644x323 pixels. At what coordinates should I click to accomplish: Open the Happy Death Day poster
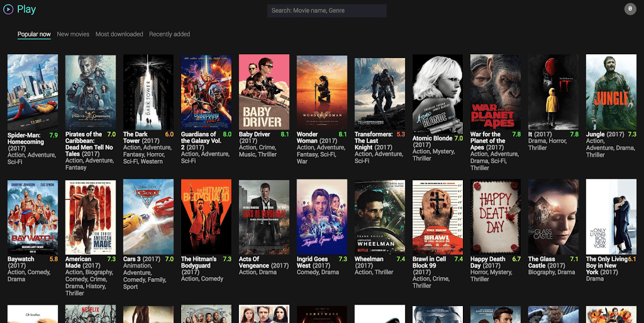point(496,217)
